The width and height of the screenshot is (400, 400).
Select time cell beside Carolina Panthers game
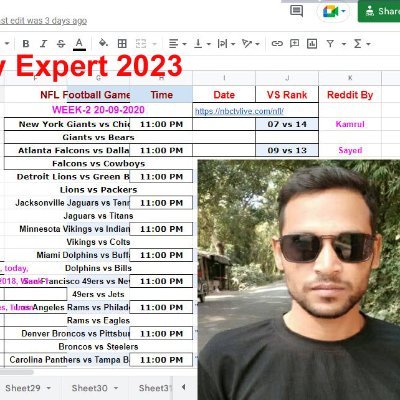[x=161, y=360]
